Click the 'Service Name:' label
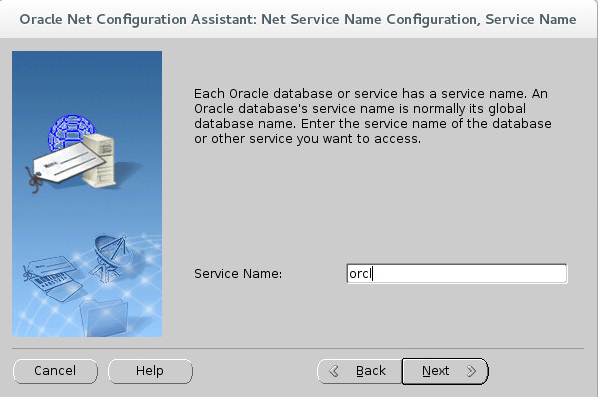 coord(238,273)
